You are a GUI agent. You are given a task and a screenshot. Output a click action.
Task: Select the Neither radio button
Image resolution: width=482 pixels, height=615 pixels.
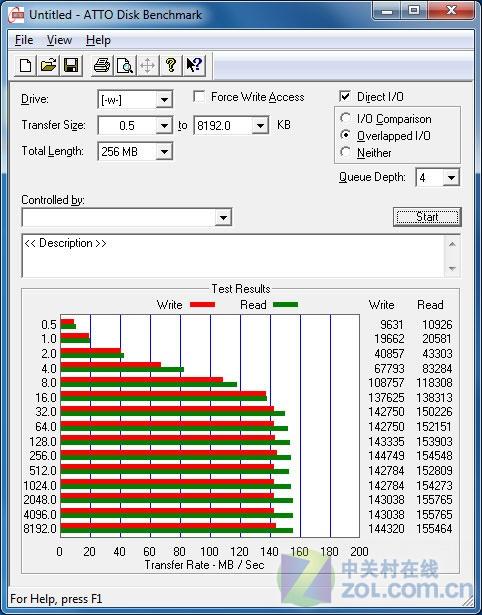(345, 152)
